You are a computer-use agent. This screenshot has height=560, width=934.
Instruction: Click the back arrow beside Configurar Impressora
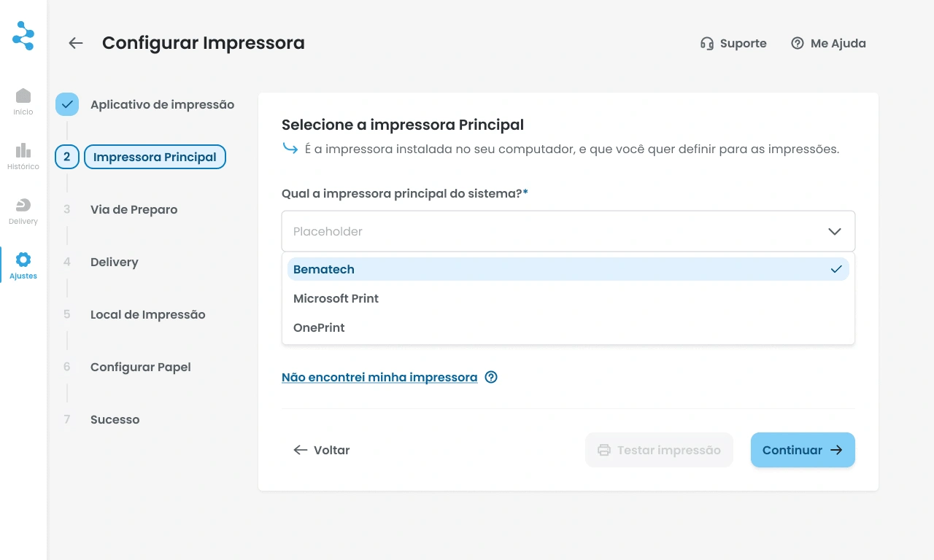click(76, 43)
